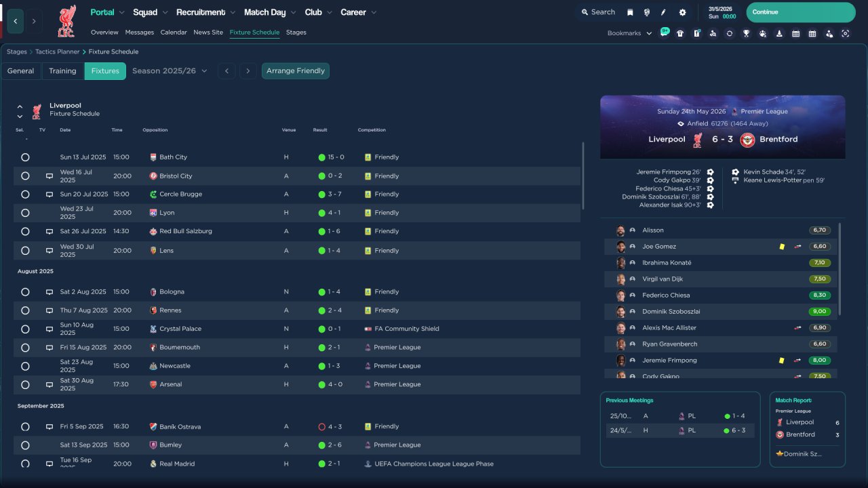Click the Bath City club badge
This screenshot has width=868, height=488.
click(153, 157)
